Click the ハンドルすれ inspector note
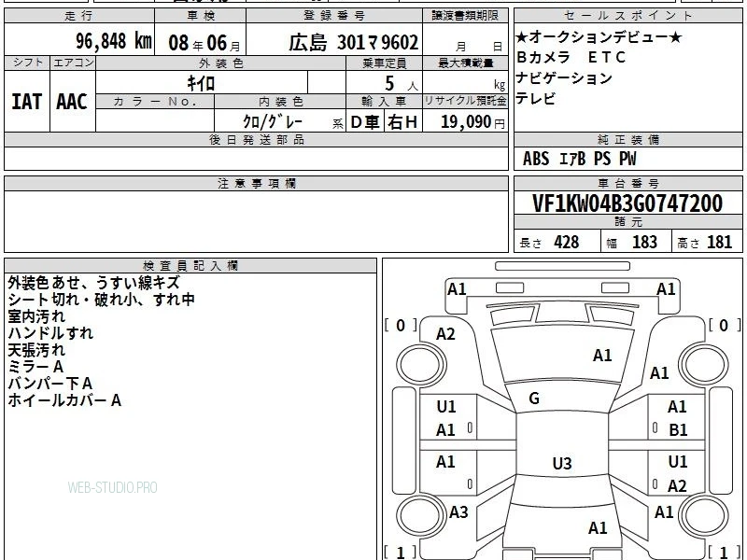The image size is (747, 560). pos(50,333)
